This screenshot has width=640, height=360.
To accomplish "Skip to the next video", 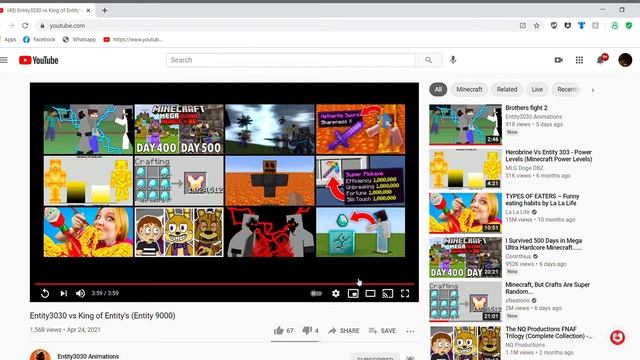I will 64,293.
